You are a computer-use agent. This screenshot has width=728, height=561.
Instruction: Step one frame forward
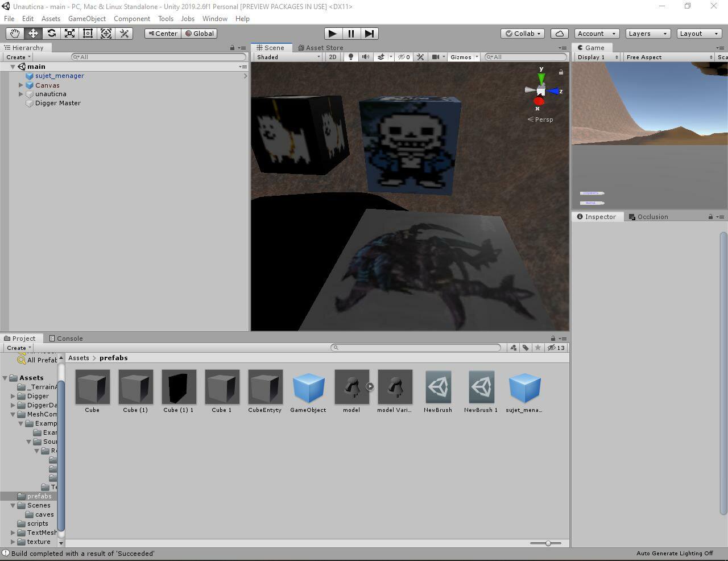click(370, 34)
